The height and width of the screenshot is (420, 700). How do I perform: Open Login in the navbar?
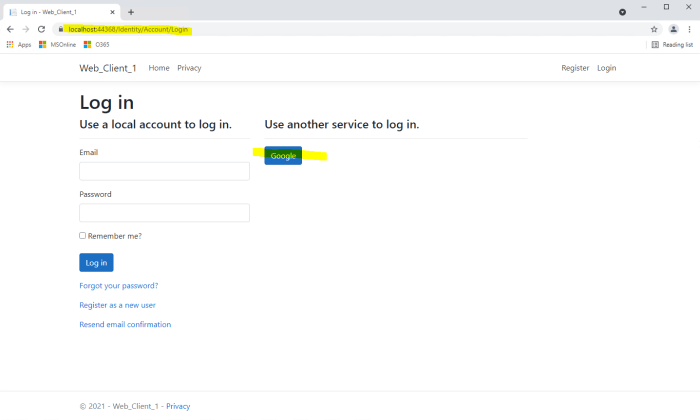tap(607, 68)
